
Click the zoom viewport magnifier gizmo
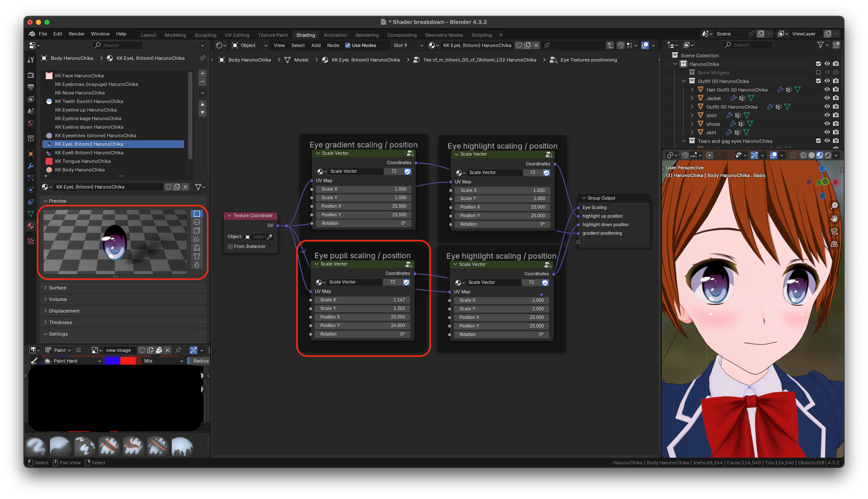(834, 206)
